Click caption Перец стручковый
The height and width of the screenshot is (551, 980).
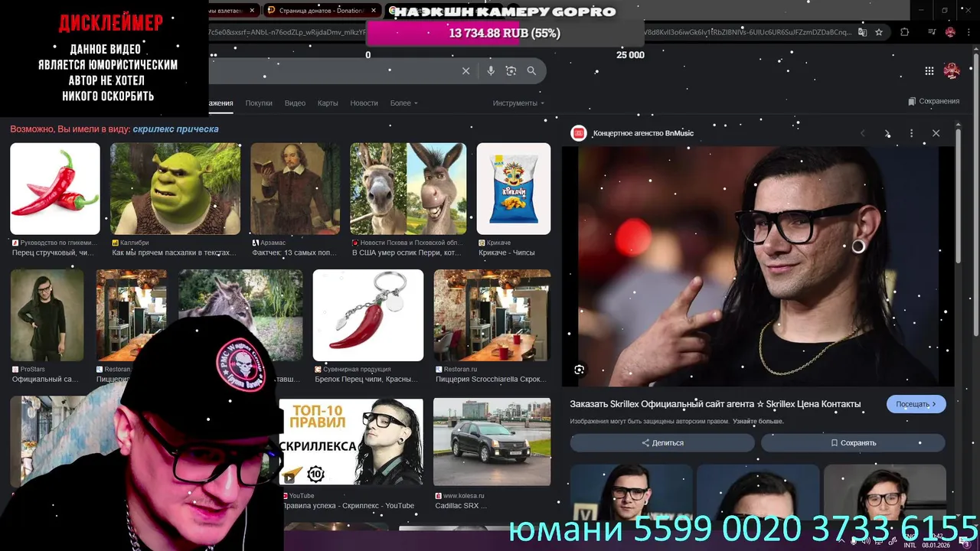coord(53,253)
